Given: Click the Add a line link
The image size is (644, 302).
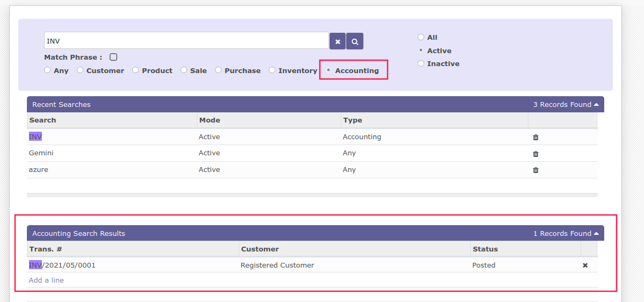Looking at the screenshot, I should pos(46,280).
